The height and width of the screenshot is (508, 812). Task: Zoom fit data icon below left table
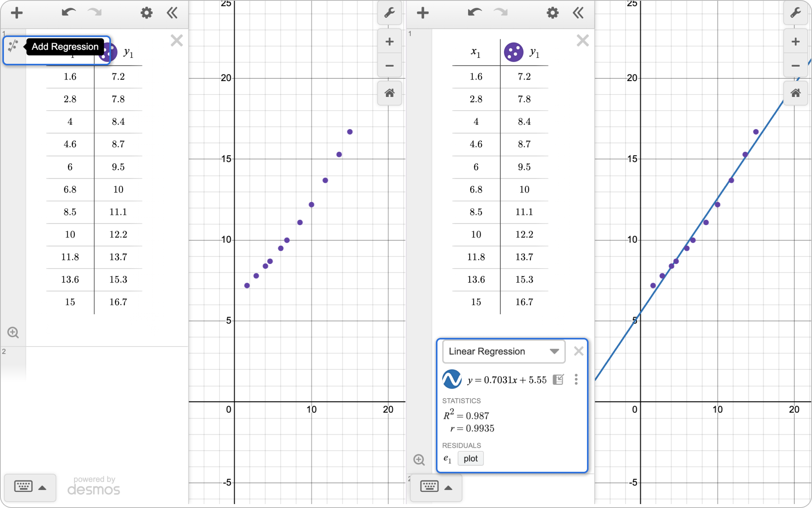pyautogui.click(x=13, y=332)
